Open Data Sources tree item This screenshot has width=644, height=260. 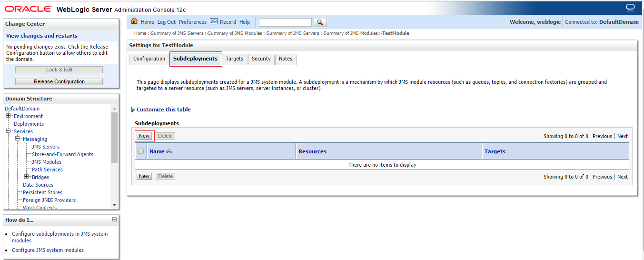point(38,185)
